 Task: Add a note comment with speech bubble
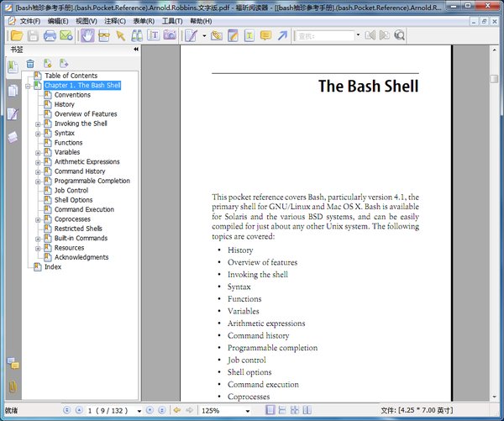(x=265, y=35)
